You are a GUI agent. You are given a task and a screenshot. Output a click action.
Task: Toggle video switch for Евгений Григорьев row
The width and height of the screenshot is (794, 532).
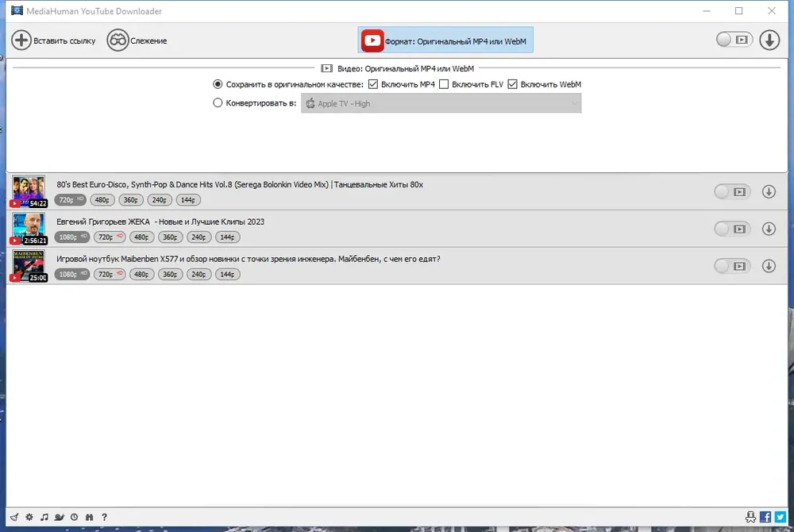point(732,229)
